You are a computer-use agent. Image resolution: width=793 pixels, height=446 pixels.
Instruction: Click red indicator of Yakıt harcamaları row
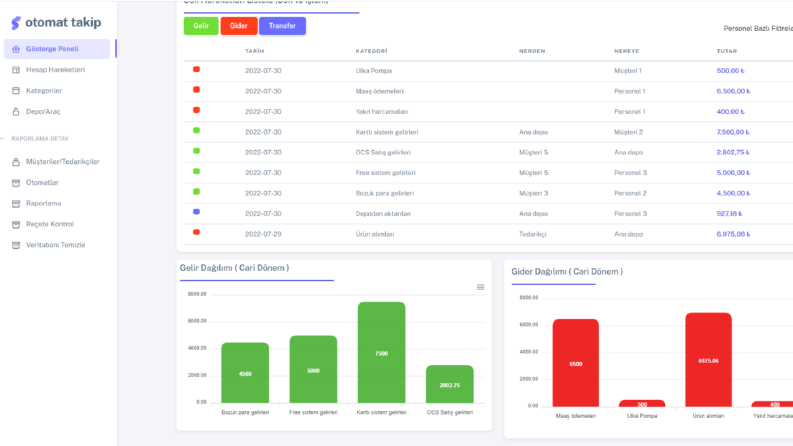196,110
